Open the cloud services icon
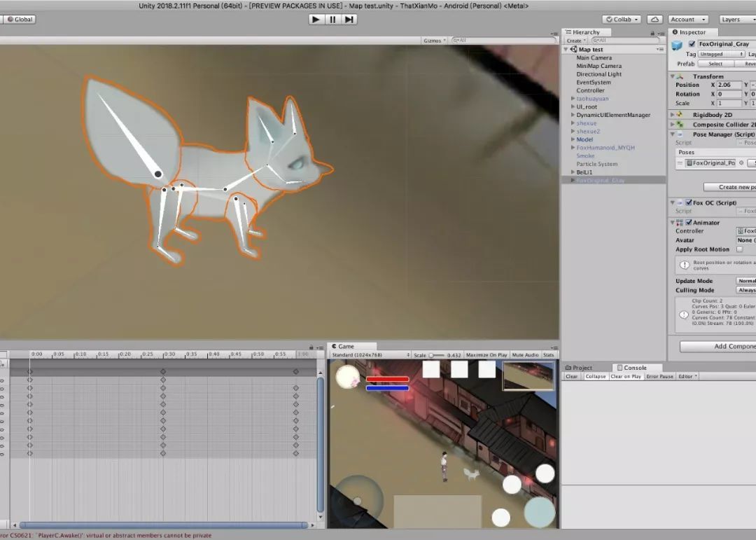 (654, 20)
